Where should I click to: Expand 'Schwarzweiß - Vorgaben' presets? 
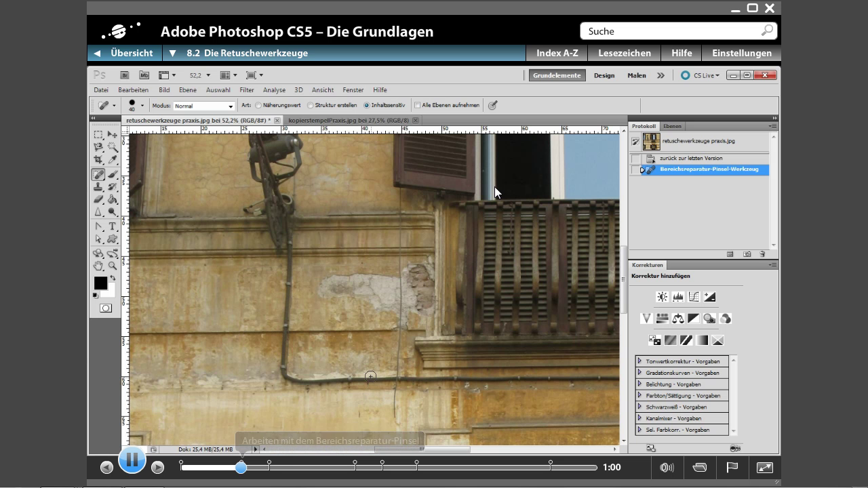point(639,407)
